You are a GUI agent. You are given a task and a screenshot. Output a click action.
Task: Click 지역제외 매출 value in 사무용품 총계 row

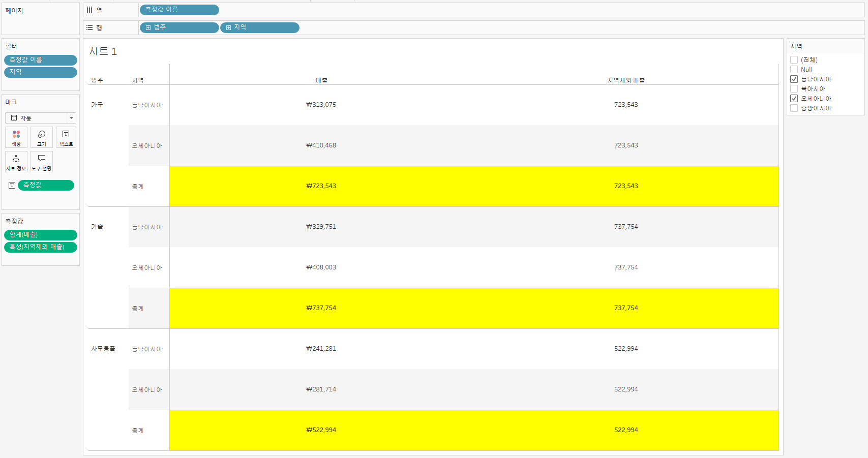point(626,430)
